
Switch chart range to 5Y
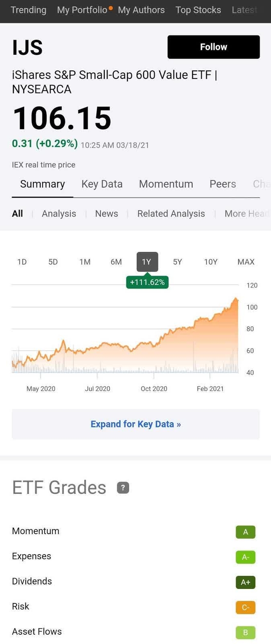click(177, 262)
